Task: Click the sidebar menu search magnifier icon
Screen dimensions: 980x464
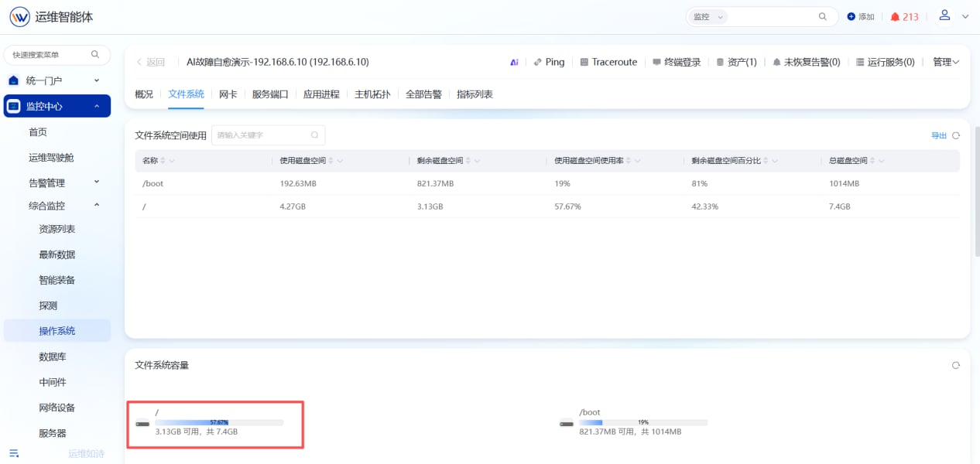Action: (95, 54)
